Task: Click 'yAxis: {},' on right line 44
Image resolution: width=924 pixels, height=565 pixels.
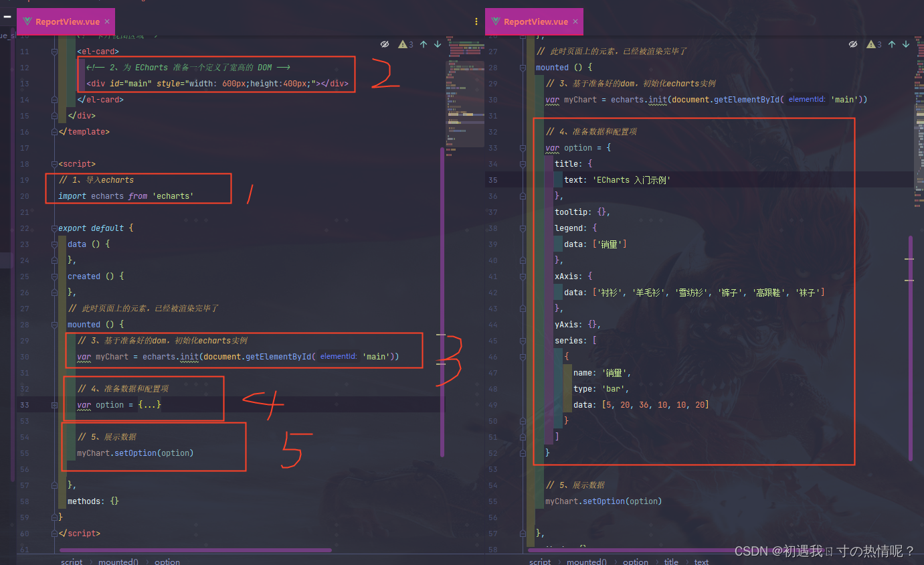Action: point(578,325)
